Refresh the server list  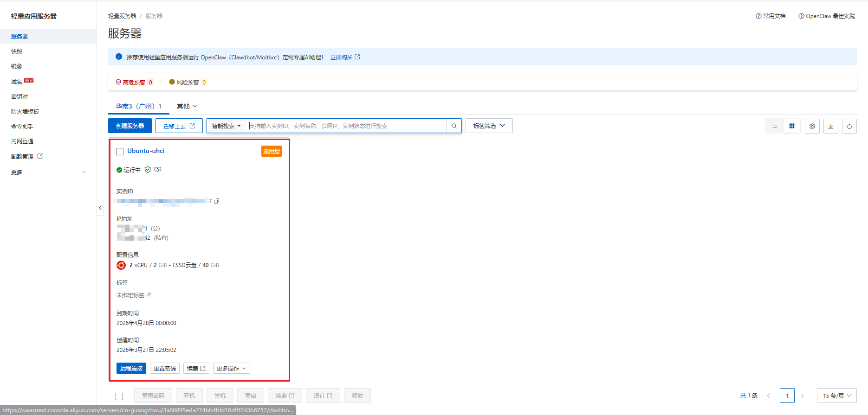click(x=849, y=126)
